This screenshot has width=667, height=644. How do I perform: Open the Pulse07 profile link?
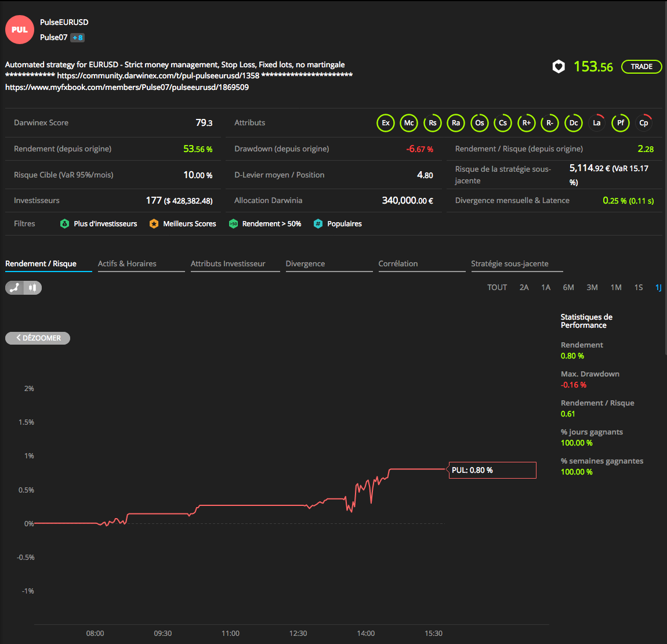(53, 38)
